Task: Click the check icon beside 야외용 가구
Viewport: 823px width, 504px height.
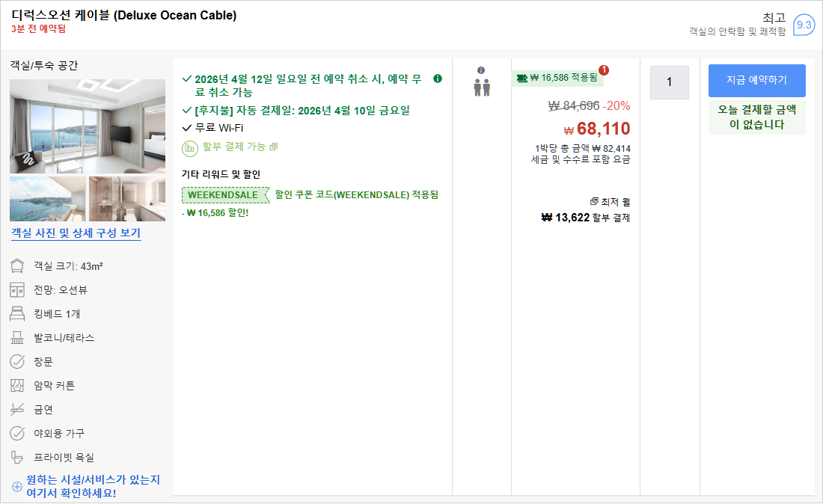Action: [17, 433]
